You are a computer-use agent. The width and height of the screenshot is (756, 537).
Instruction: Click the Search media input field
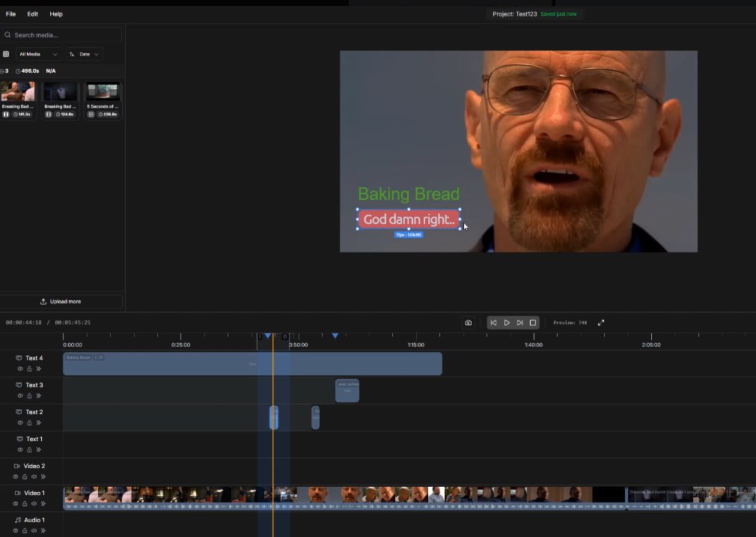tap(64, 35)
